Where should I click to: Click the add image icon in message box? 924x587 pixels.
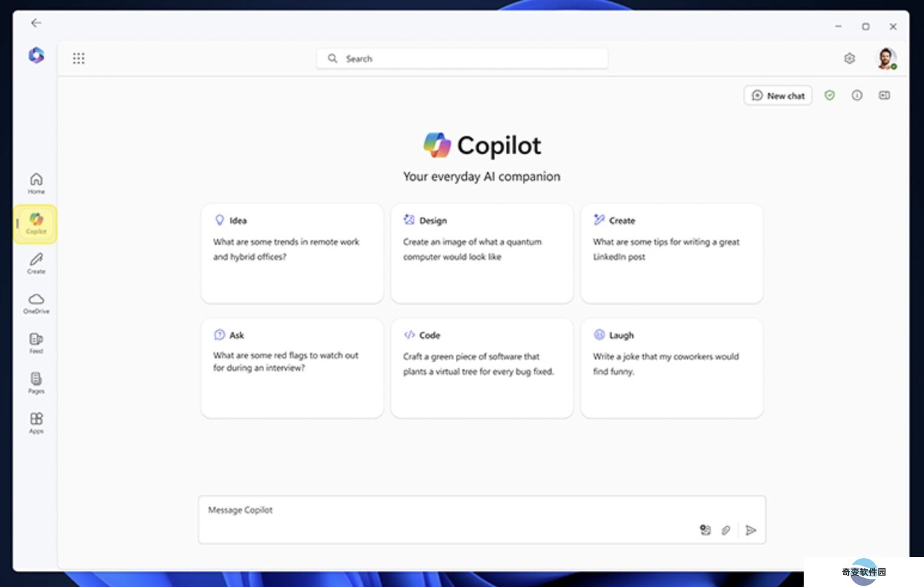(x=705, y=530)
